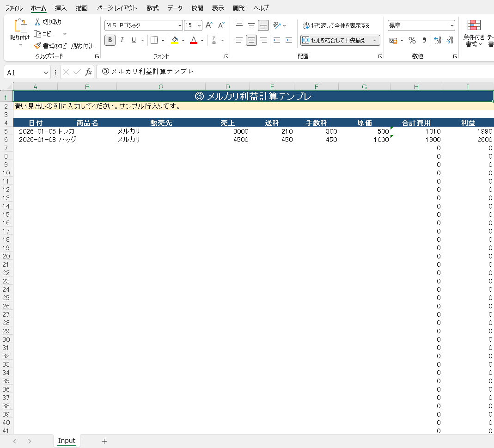Select the Input sheet tab

(67, 441)
